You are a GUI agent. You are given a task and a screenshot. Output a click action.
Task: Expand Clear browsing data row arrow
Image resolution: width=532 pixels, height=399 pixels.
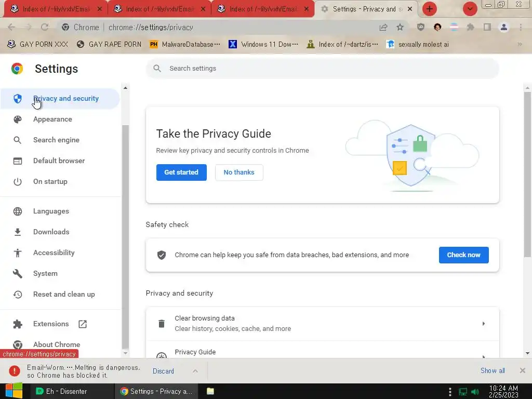(484, 324)
